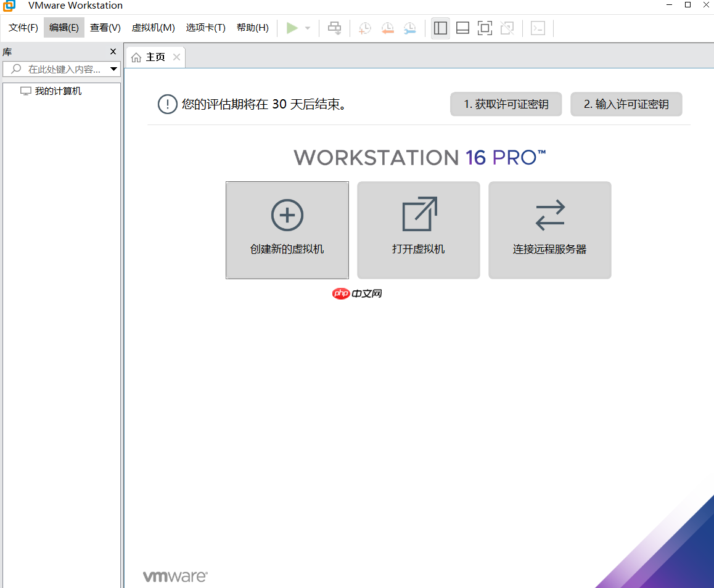Select 创建新的虚拟机 to create a new VM
Screen dimensions: 714x588
pyautogui.click(x=287, y=230)
